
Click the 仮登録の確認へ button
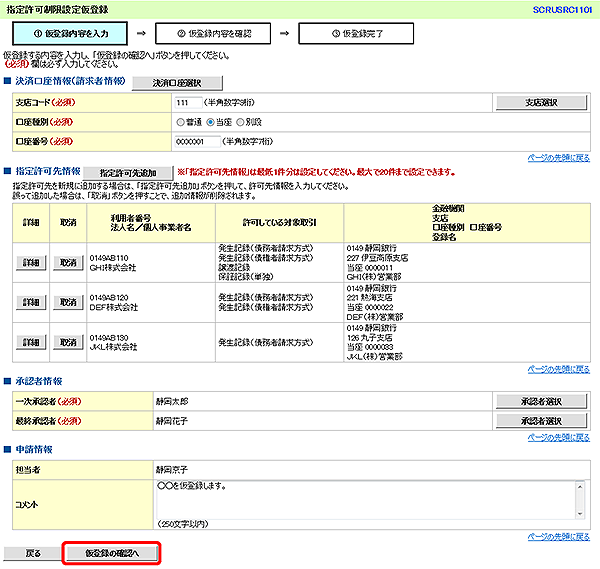pos(112,553)
